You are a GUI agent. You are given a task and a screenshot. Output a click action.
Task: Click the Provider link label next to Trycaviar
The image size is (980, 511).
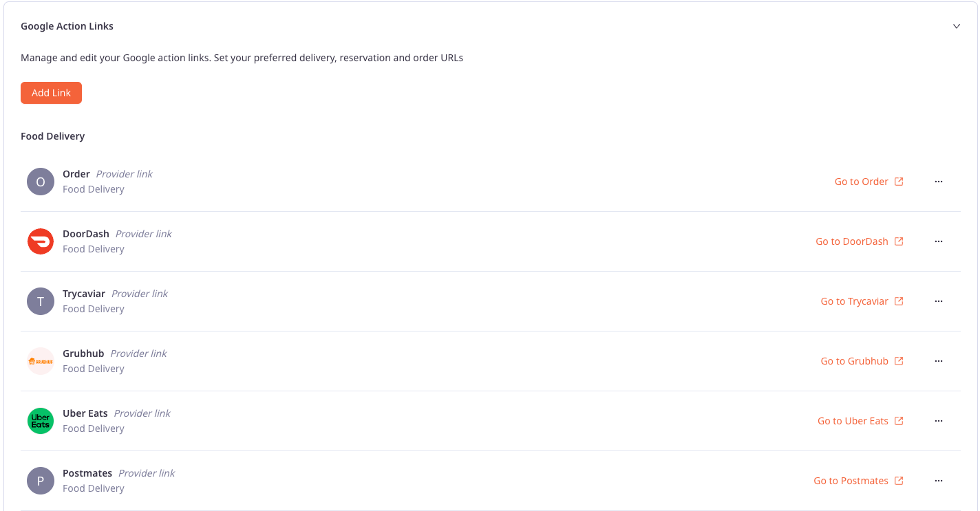point(140,294)
